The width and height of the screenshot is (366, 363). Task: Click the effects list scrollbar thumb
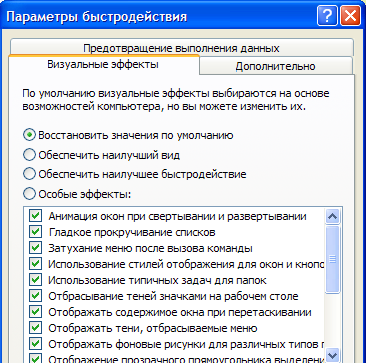click(x=333, y=259)
